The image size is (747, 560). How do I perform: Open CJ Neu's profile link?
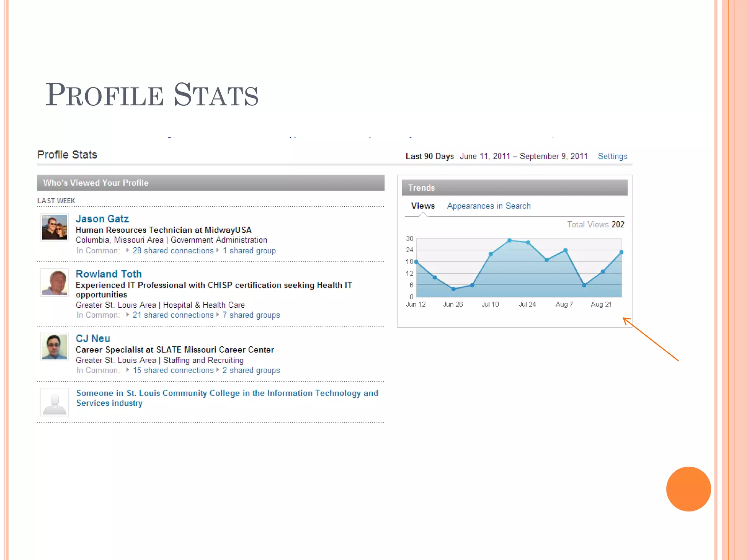pos(93,338)
